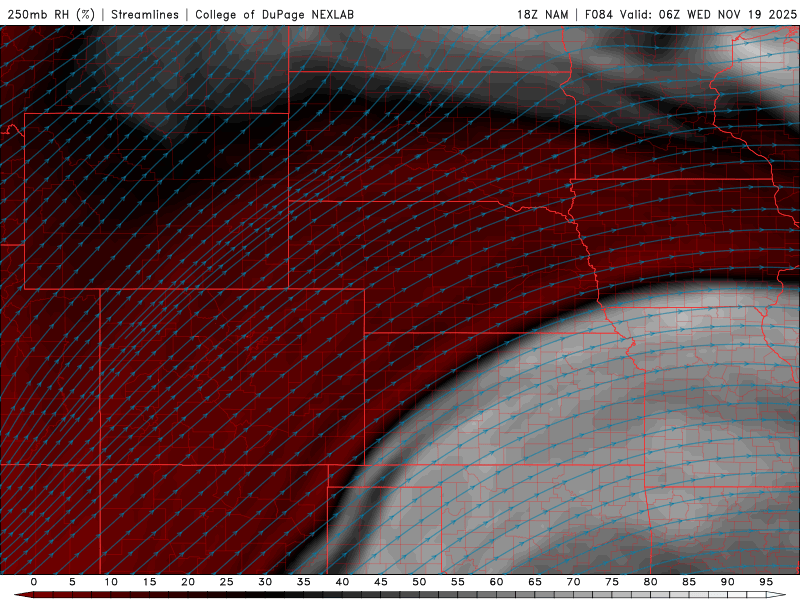Click "Valid: 06Z WED NOV 19 2025" text
Image resolution: width=800 pixels, height=600 pixels.
tap(708, 15)
